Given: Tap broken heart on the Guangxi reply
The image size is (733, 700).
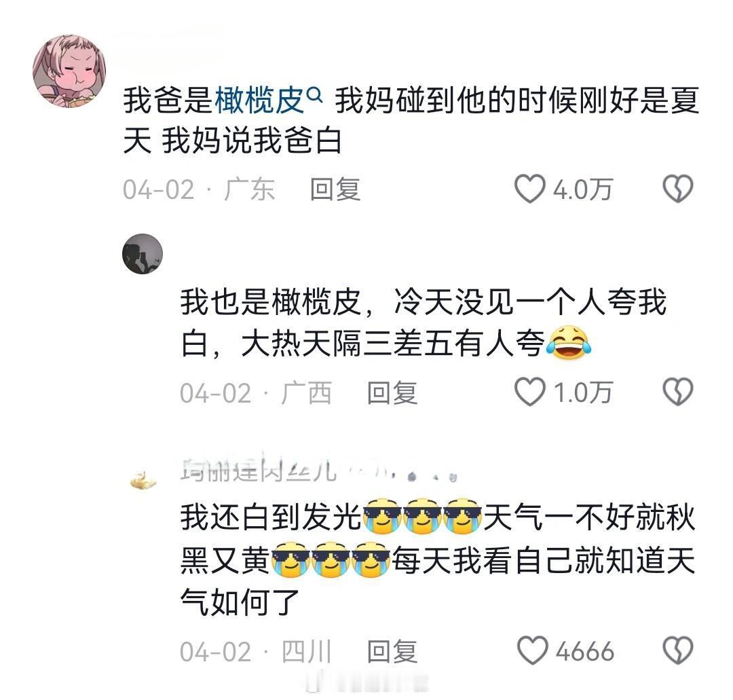Looking at the screenshot, I should click(678, 392).
